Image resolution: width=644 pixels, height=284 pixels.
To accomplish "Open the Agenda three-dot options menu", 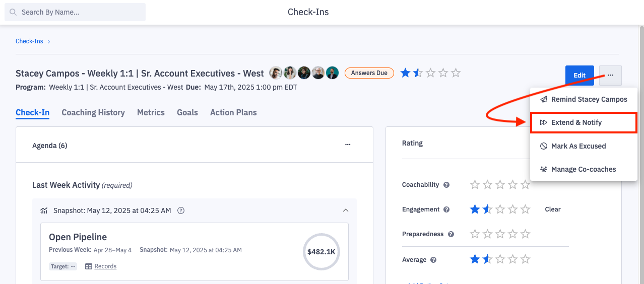I will coord(348,145).
